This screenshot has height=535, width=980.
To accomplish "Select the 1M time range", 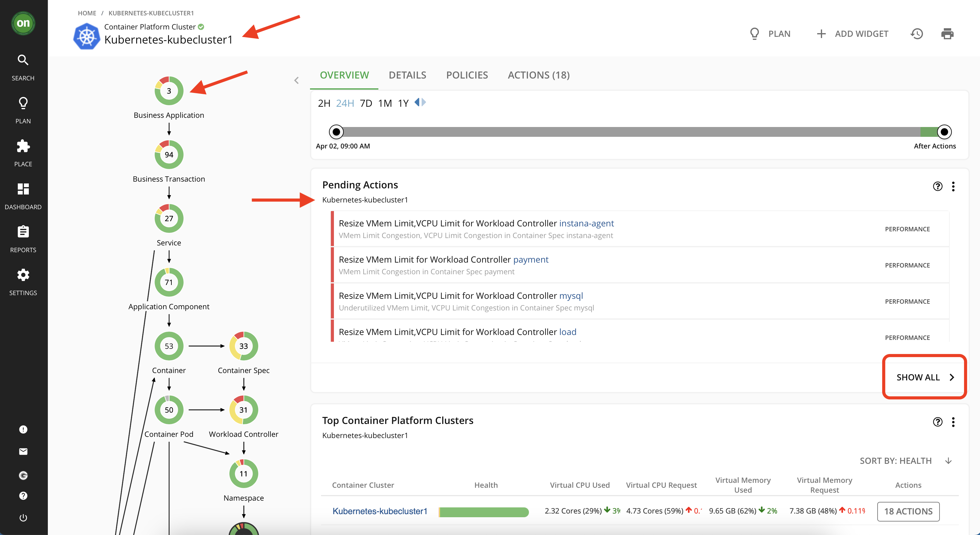I will click(x=385, y=103).
